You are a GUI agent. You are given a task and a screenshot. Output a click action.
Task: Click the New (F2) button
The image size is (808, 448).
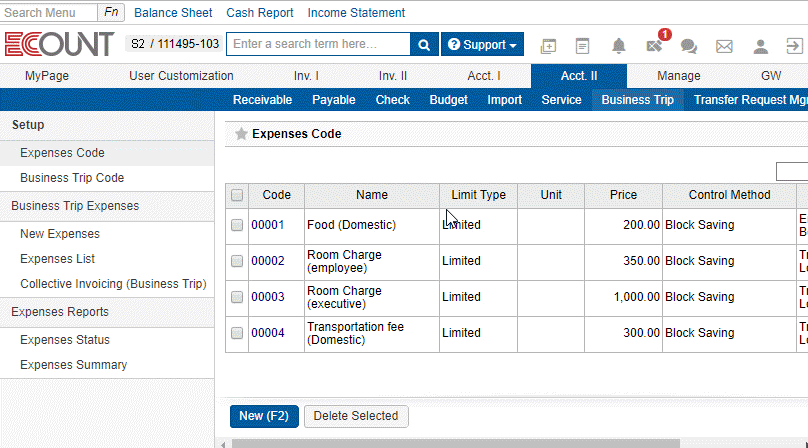click(x=264, y=416)
